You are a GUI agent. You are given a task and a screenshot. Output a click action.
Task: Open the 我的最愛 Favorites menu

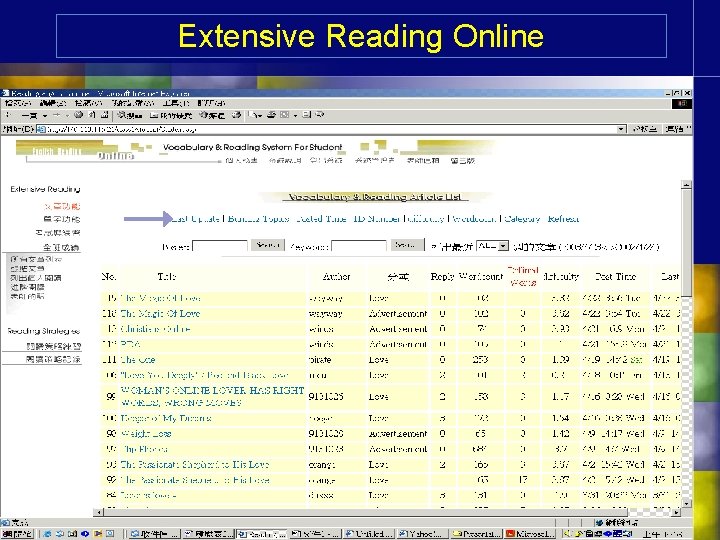pyautogui.click(x=133, y=103)
